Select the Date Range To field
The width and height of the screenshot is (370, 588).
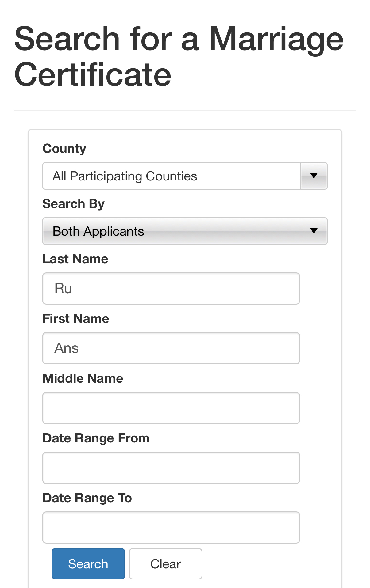171,527
